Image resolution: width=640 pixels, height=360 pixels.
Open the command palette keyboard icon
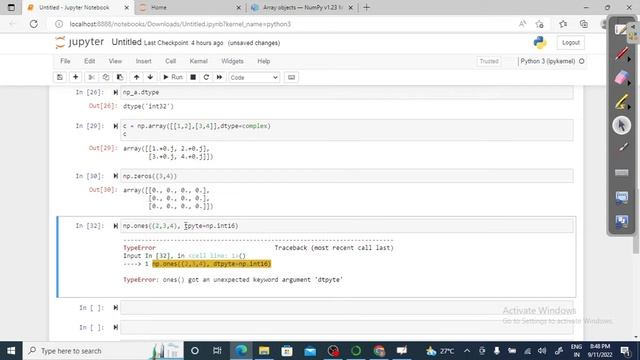tap(291, 77)
